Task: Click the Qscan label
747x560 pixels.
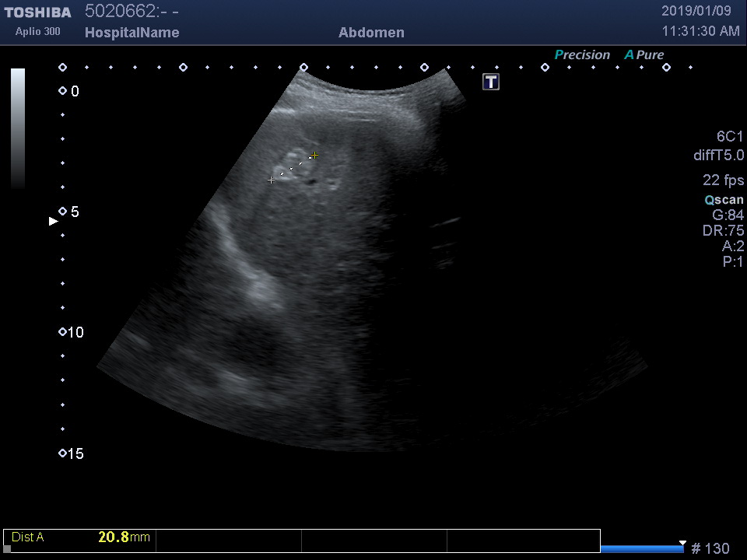Action: coord(724,200)
